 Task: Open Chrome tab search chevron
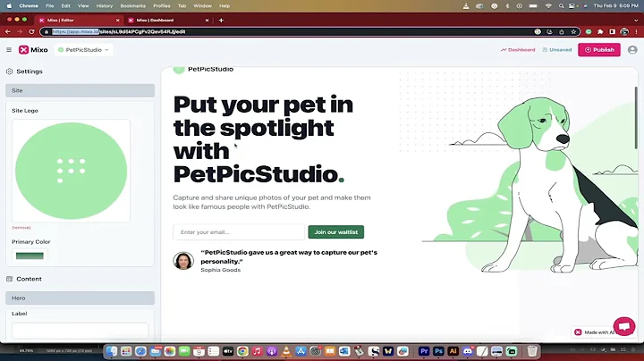pyautogui.click(x=636, y=20)
